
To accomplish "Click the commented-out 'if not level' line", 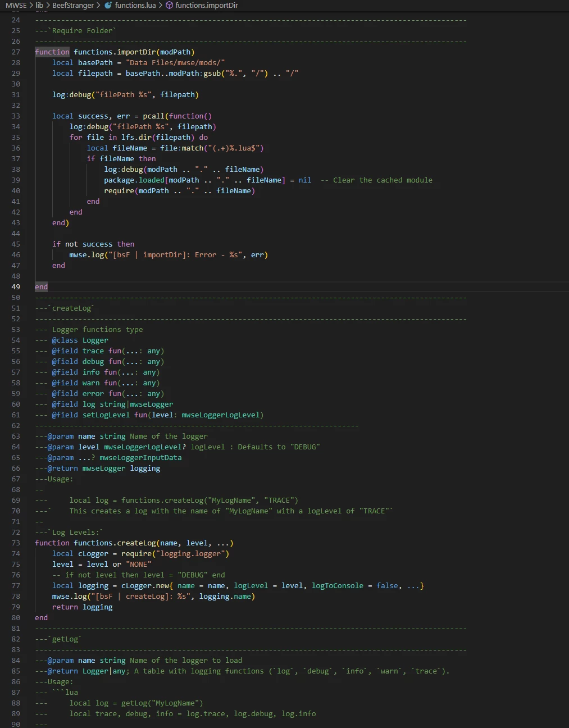I will [x=139, y=575].
